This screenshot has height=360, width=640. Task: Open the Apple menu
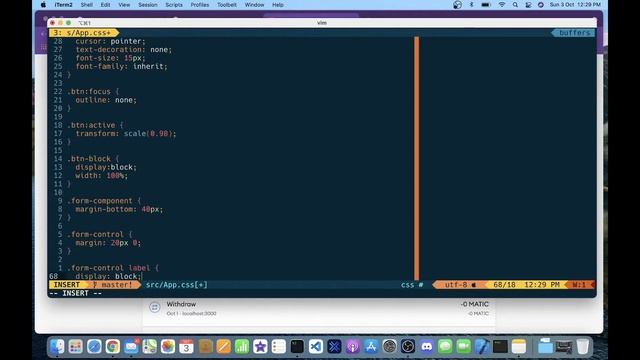pos(43,5)
